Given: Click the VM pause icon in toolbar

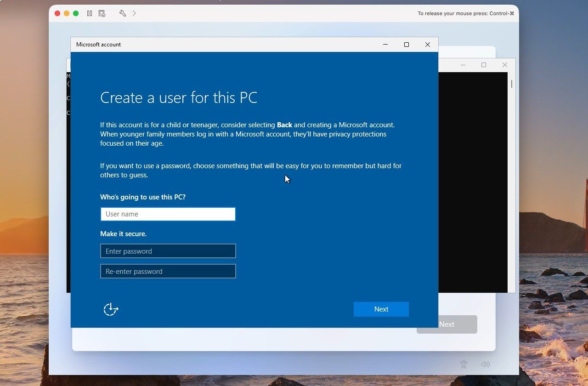Looking at the screenshot, I should (90, 13).
